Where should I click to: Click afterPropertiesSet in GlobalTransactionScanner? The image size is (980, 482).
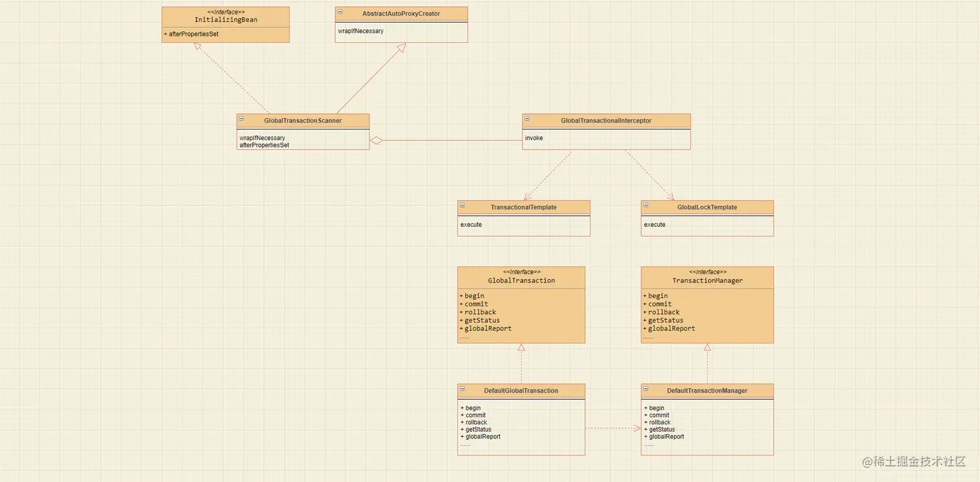[x=264, y=145]
